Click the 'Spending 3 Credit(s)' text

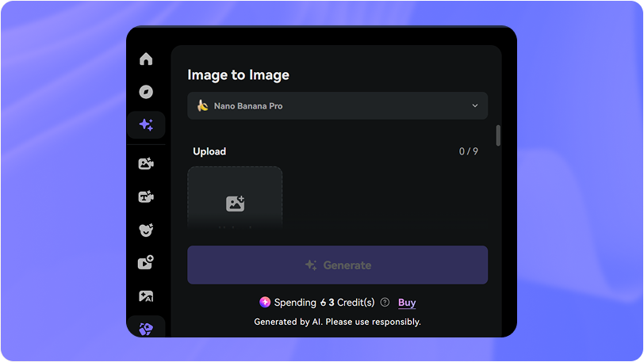tap(324, 303)
